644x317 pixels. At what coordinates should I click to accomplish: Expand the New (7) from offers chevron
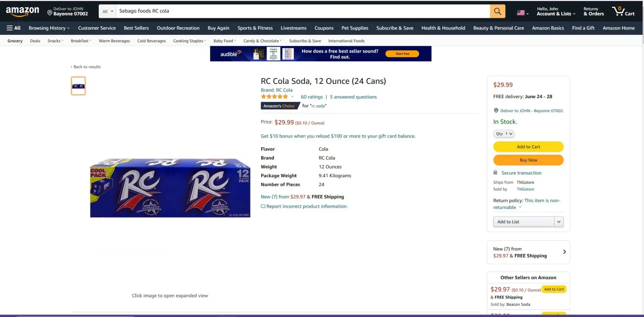[564, 252]
